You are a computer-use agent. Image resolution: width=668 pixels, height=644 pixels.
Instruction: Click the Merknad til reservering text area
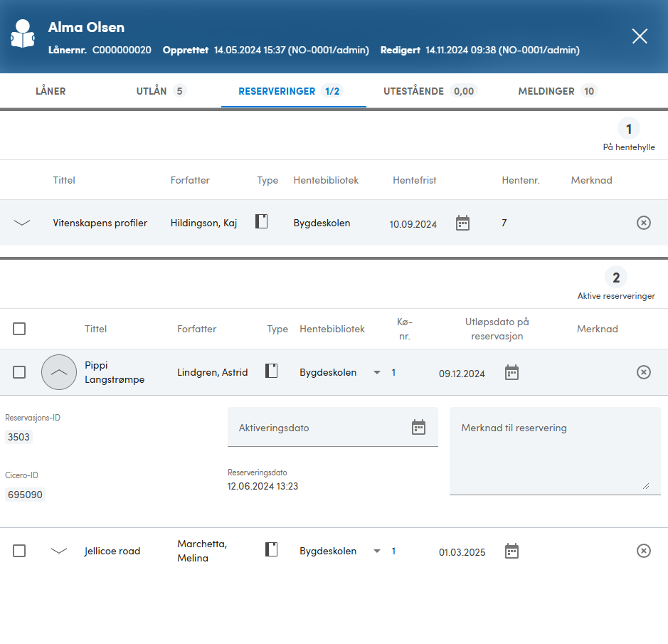[555, 451]
